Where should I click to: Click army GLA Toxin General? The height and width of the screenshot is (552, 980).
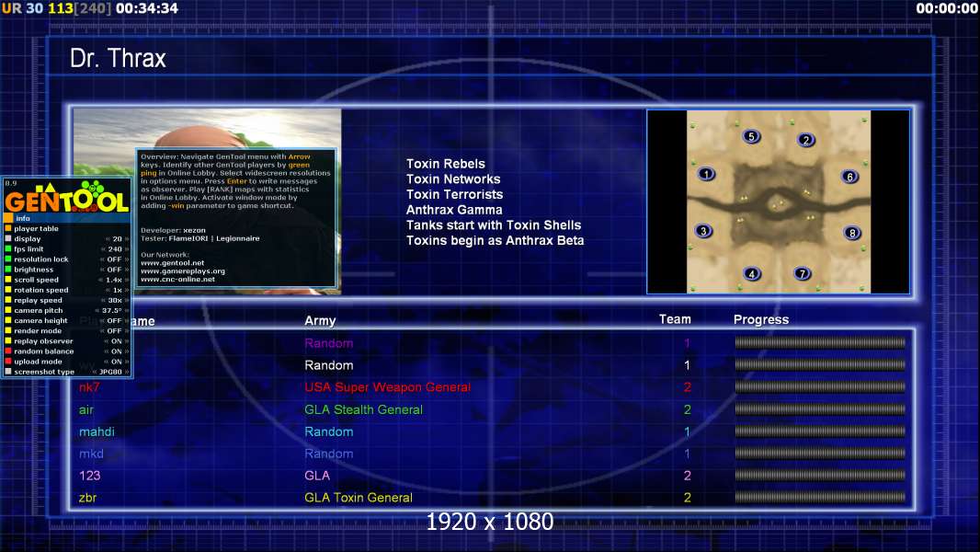pos(359,498)
